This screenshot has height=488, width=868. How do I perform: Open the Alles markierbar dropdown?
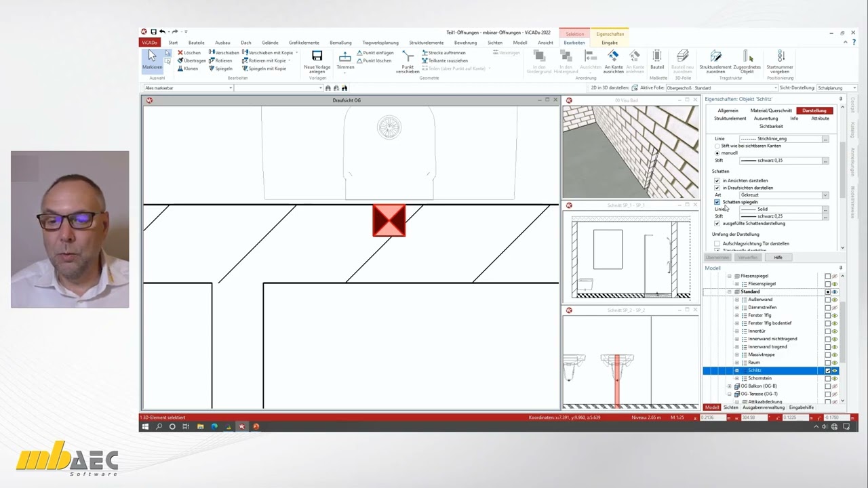point(188,88)
